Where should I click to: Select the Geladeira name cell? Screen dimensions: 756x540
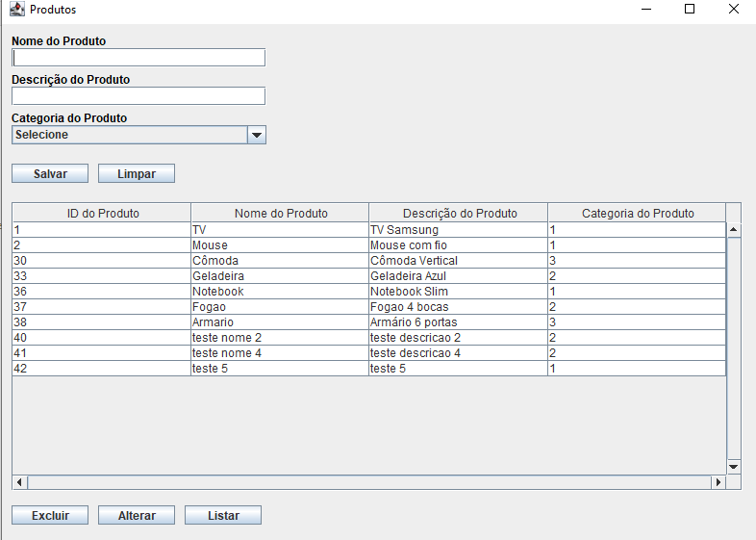coord(280,276)
